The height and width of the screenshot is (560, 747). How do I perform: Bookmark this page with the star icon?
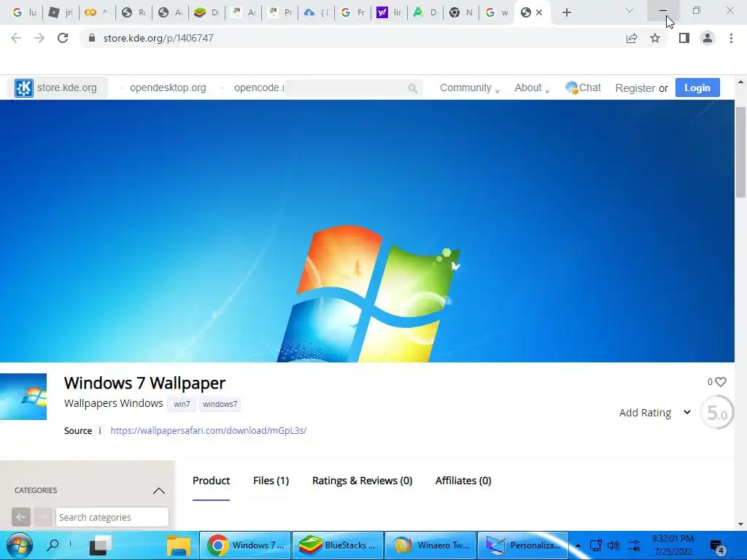pos(655,38)
